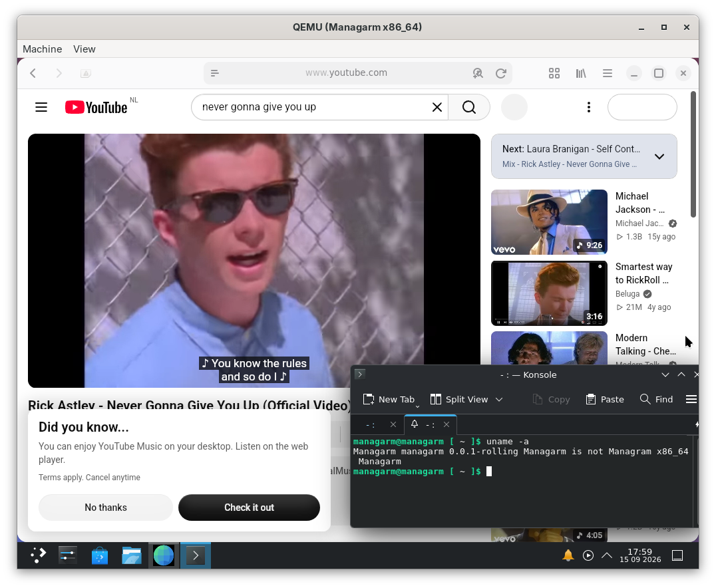Open the QEMU Machine menu

point(43,49)
